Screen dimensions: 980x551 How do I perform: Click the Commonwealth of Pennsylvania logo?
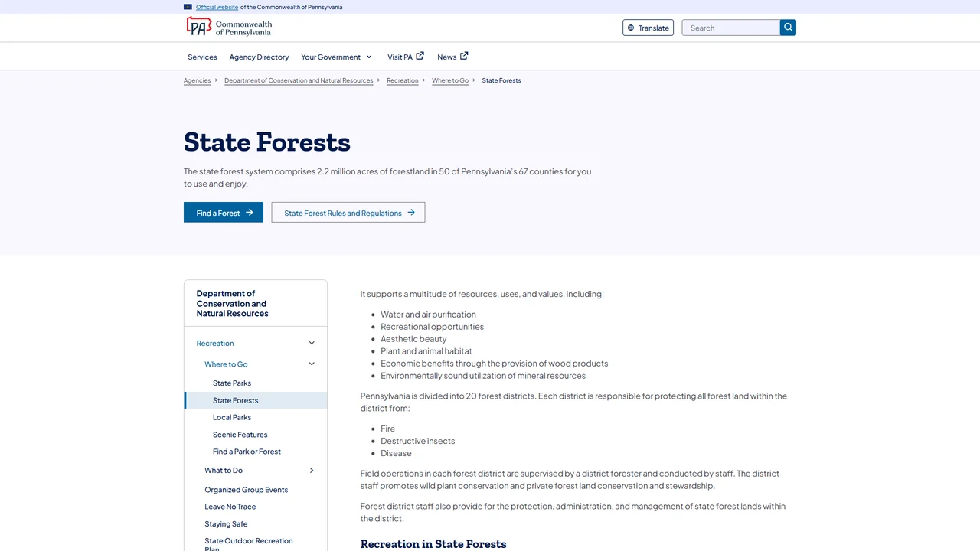pos(229,28)
